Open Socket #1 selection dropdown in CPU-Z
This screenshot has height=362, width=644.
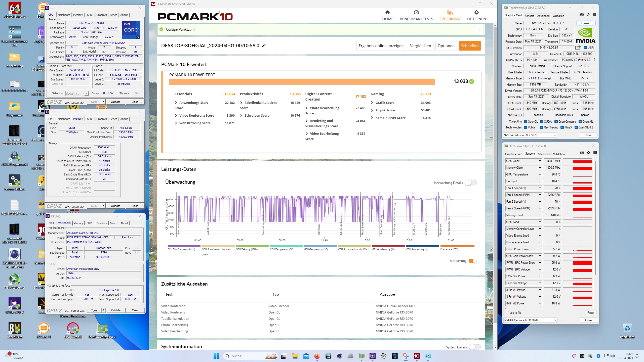pos(77,93)
